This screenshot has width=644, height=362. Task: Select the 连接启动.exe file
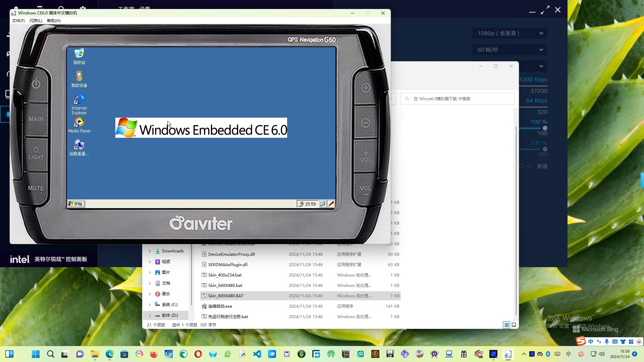point(301,306)
